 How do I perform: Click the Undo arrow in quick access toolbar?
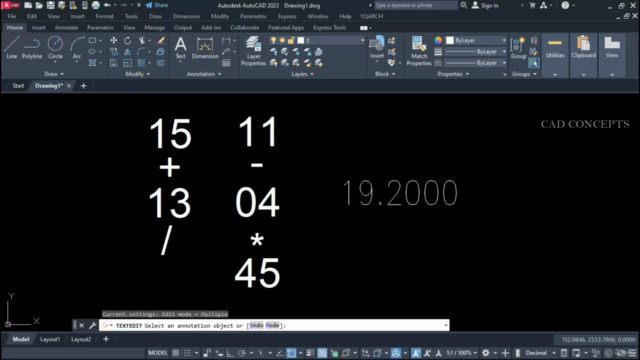(107, 5)
